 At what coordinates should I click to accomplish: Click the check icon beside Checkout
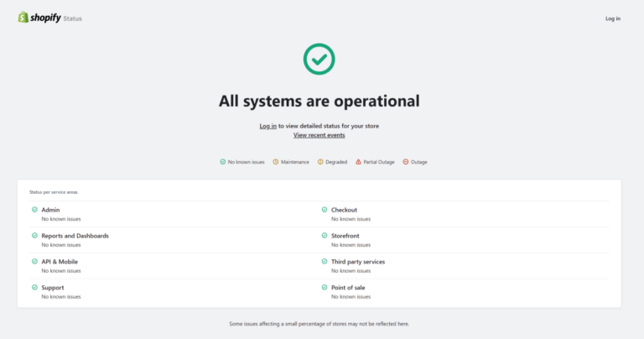pyautogui.click(x=325, y=210)
